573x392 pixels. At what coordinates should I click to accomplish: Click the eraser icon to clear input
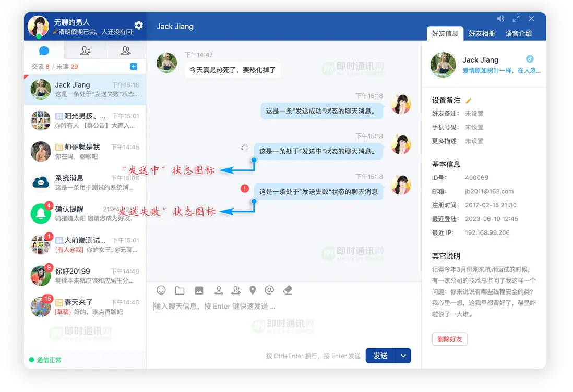click(288, 290)
